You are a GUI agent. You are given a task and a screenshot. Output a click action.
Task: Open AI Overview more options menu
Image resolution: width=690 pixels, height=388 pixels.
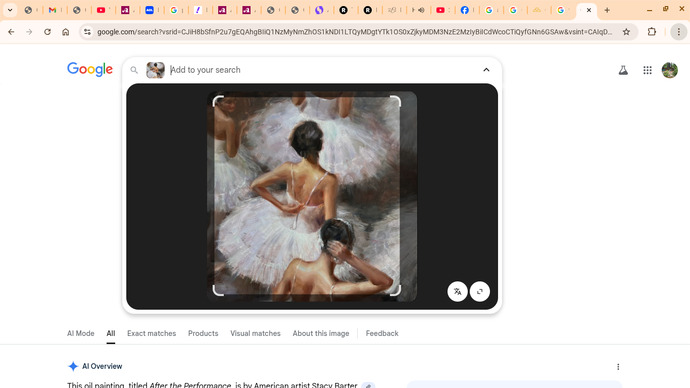click(x=618, y=367)
